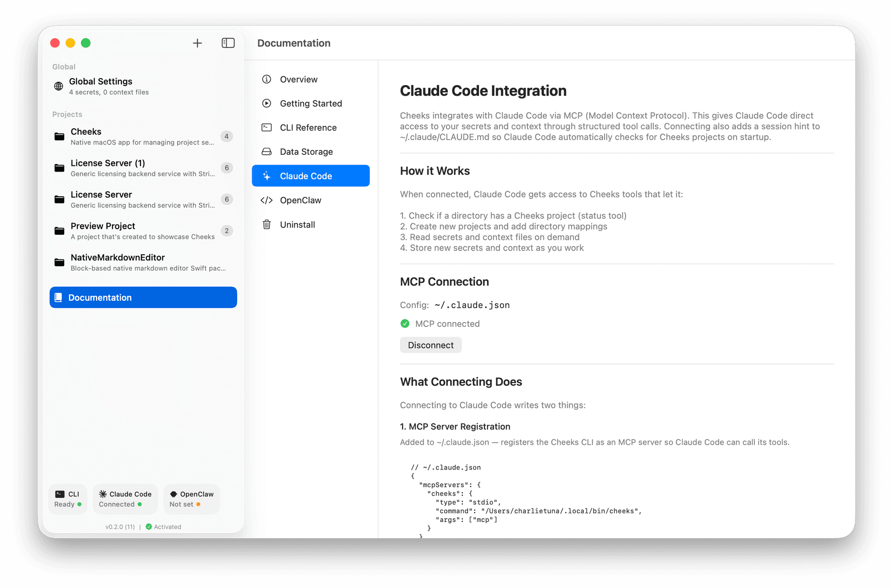Click the OpenClaw code brackets icon
The height and width of the screenshot is (588, 893).
coord(267,200)
